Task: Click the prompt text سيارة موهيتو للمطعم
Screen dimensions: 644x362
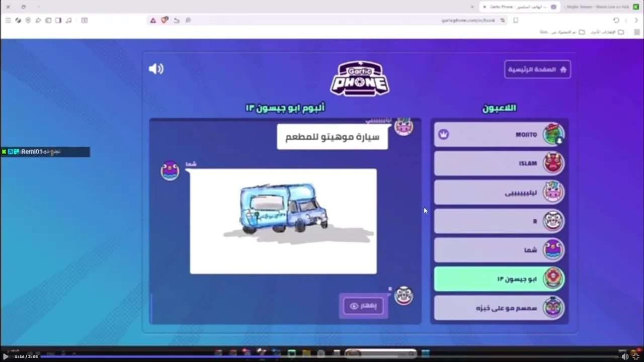Action: (x=333, y=137)
